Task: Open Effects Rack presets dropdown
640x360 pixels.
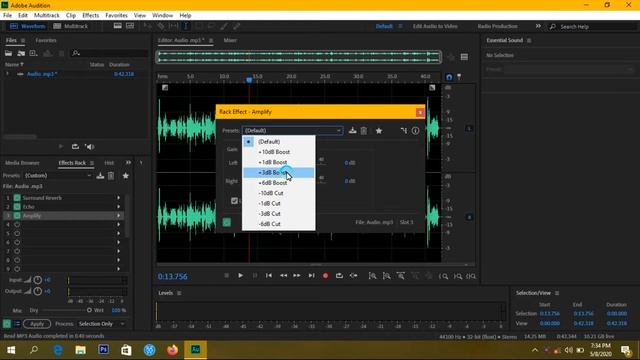Action: pyautogui.click(x=58, y=176)
